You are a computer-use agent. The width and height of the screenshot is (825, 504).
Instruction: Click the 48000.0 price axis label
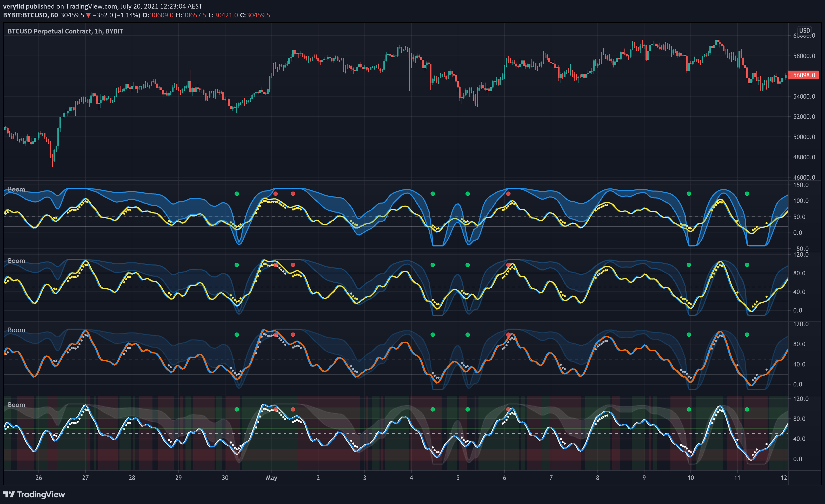(x=804, y=157)
